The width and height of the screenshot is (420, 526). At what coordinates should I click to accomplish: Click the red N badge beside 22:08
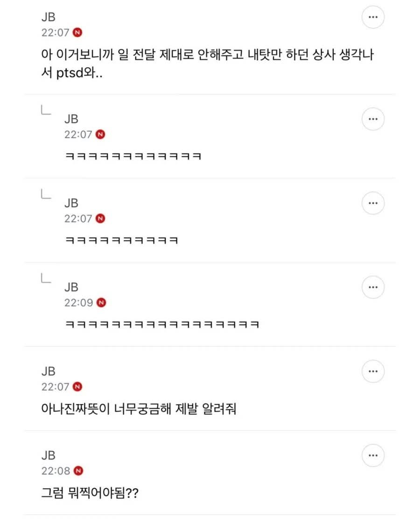pyautogui.click(x=78, y=471)
